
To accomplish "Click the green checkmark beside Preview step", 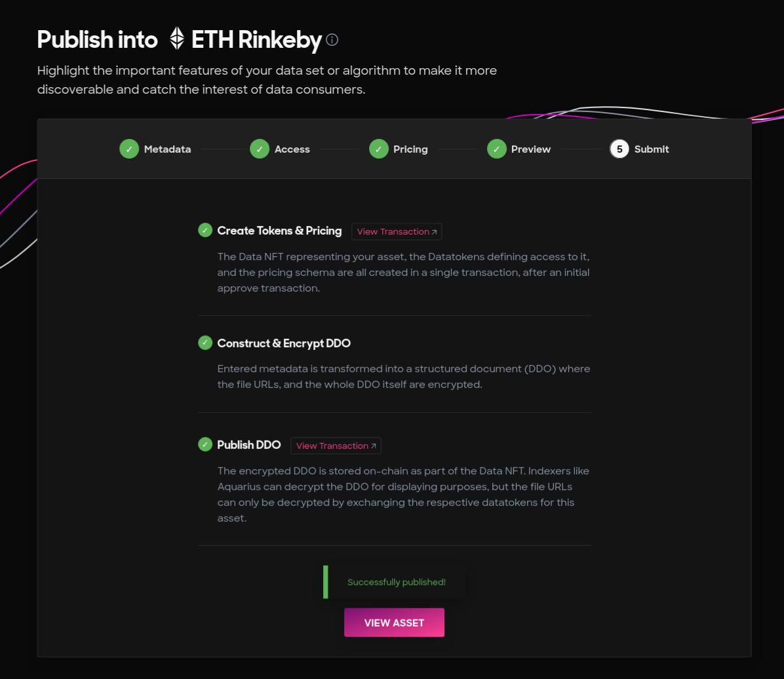I will point(496,149).
